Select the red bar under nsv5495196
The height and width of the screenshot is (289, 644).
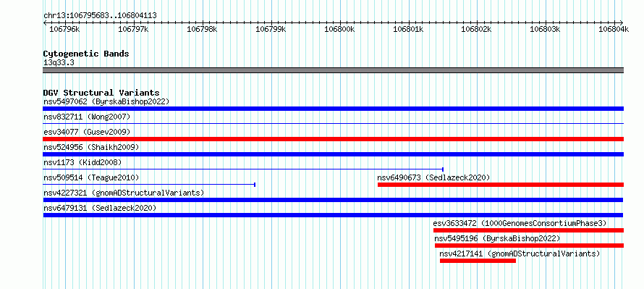pos(529,246)
